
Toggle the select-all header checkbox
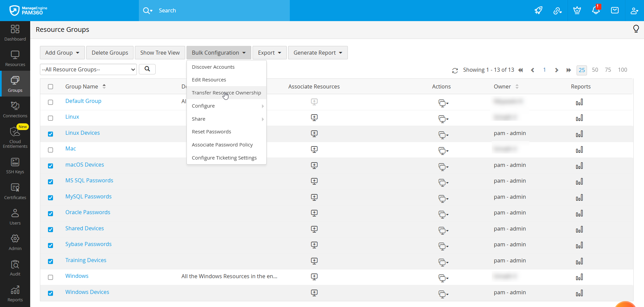51,87
